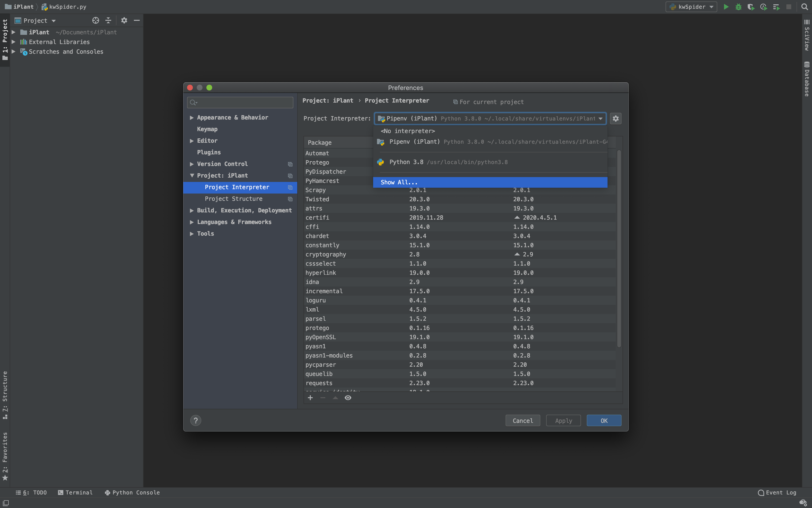The height and width of the screenshot is (508, 812).
Task: Select <No interpreter> option
Action: click(x=490, y=131)
